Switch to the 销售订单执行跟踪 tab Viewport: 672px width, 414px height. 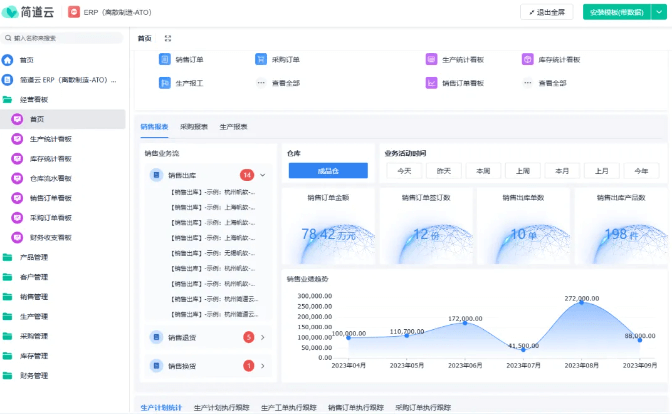[356, 408]
